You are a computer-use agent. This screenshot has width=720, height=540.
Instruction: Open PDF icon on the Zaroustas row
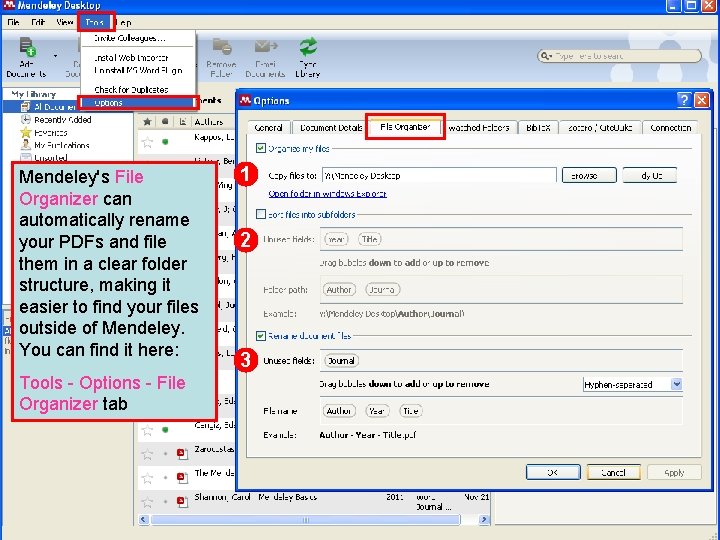point(182,454)
